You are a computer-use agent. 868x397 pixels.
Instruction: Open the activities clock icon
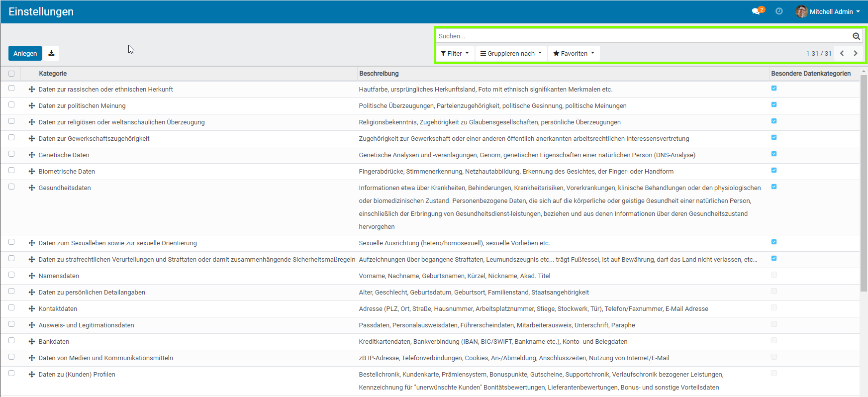[779, 11]
